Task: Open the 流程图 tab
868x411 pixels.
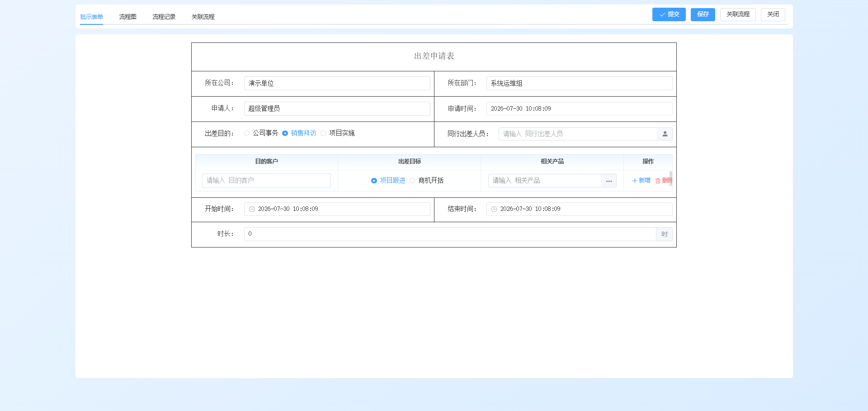Action: pyautogui.click(x=128, y=17)
